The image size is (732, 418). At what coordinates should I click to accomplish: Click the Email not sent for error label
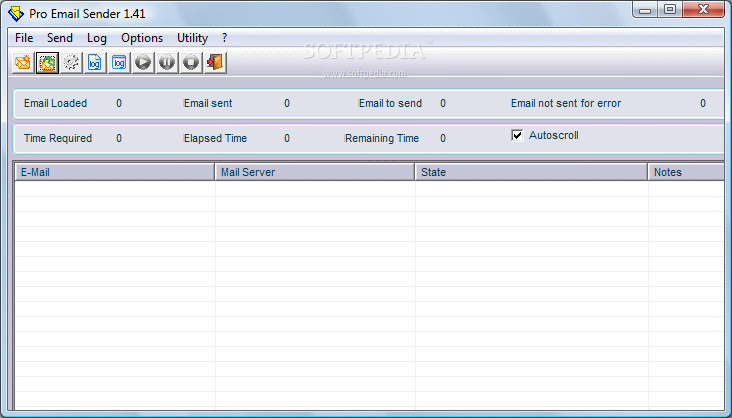pyautogui.click(x=566, y=103)
